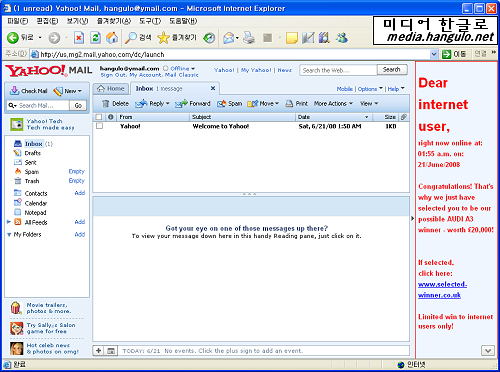This screenshot has height=372, width=500.
Task: Open the Options dropdown
Action: 370,89
